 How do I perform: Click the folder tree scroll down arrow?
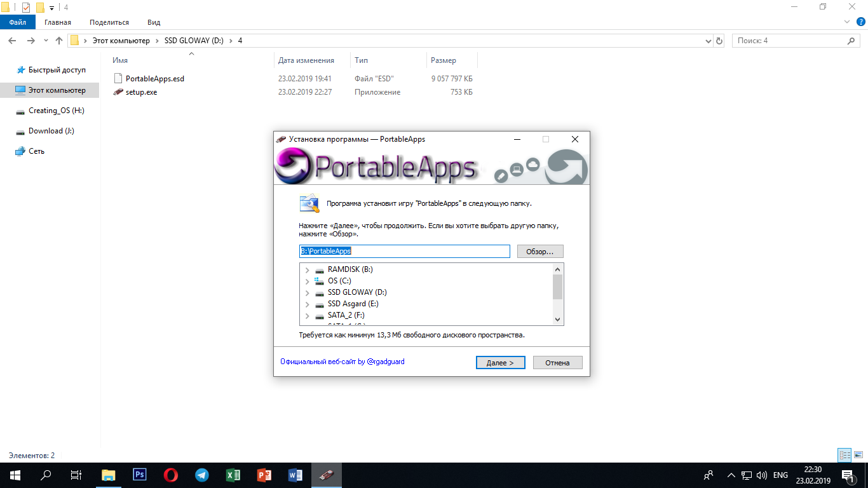(557, 320)
